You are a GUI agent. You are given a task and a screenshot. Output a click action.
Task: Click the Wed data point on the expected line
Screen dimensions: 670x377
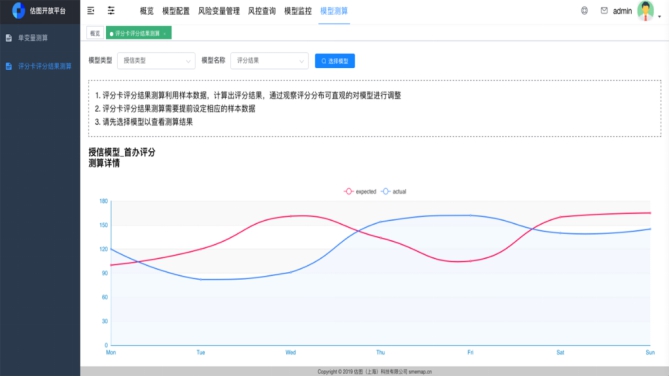coord(291,216)
